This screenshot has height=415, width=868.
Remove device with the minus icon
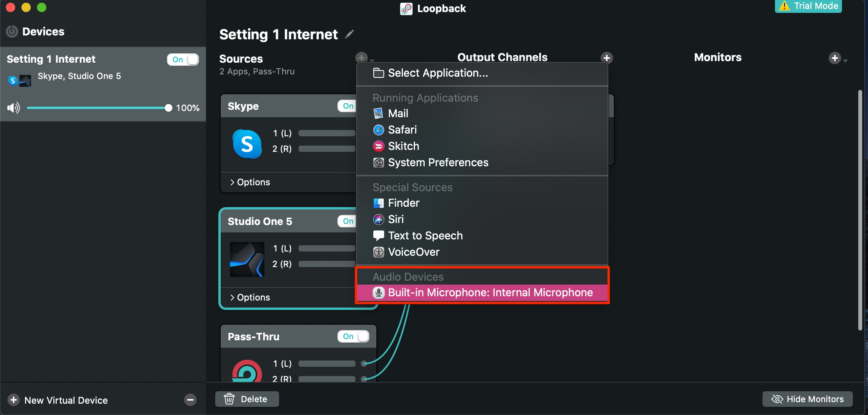point(190,400)
